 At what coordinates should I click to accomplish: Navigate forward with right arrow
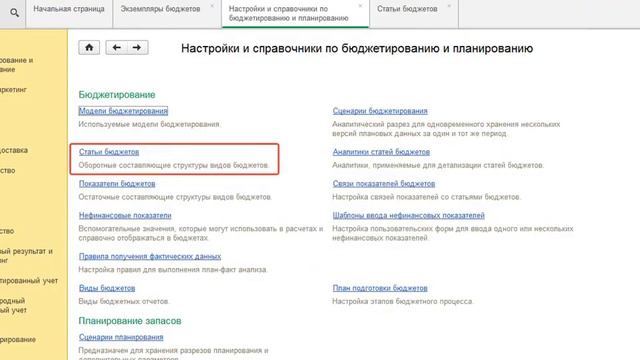137,48
